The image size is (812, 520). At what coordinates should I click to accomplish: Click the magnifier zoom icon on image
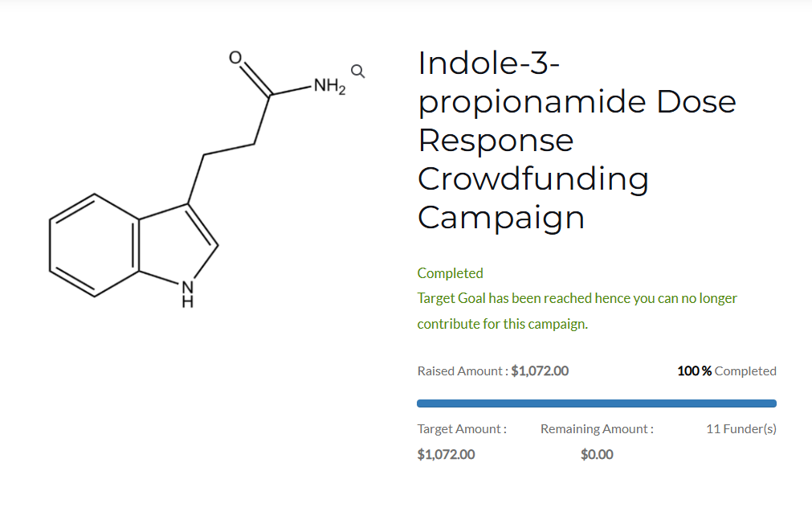point(358,71)
